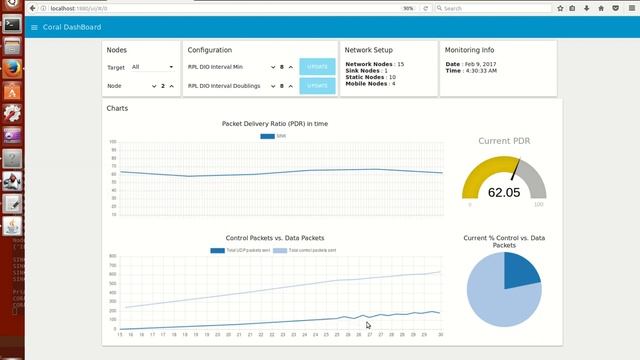The width and height of the screenshot is (640, 360).
Task: Click the Monitoring Info heading
Action: pos(469,50)
